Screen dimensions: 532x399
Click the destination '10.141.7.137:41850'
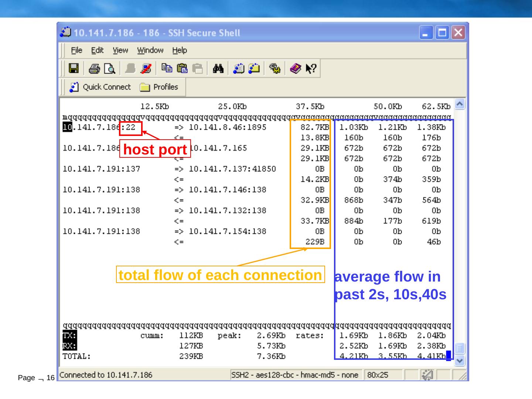[x=232, y=169]
